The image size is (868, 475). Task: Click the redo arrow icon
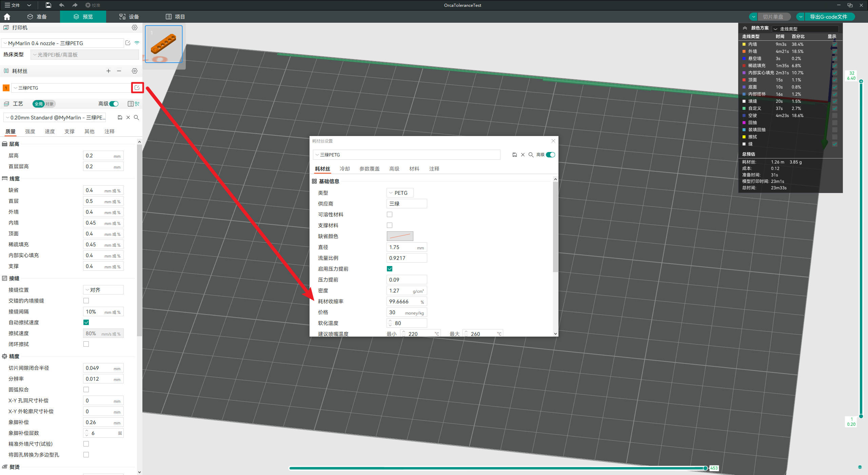point(75,5)
